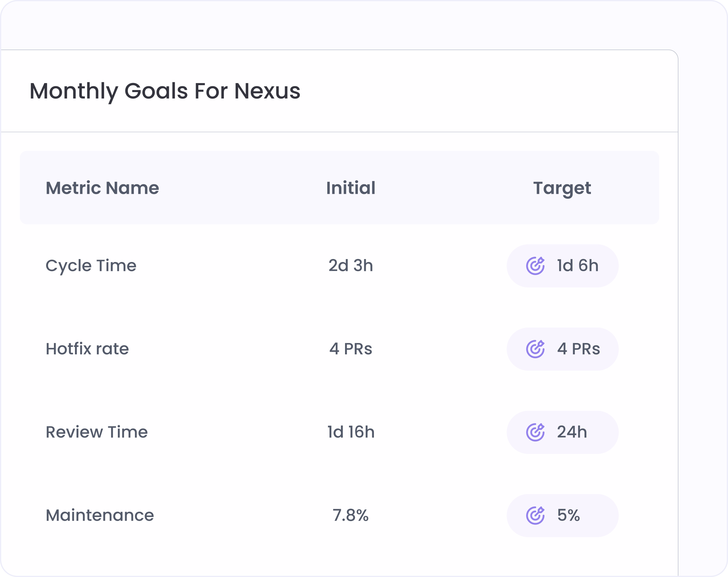This screenshot has width=728, height=577.
Task: Open the Hotfix rate target pill 4 PRs
Action: pyautogui.click(x=563, y=349)
